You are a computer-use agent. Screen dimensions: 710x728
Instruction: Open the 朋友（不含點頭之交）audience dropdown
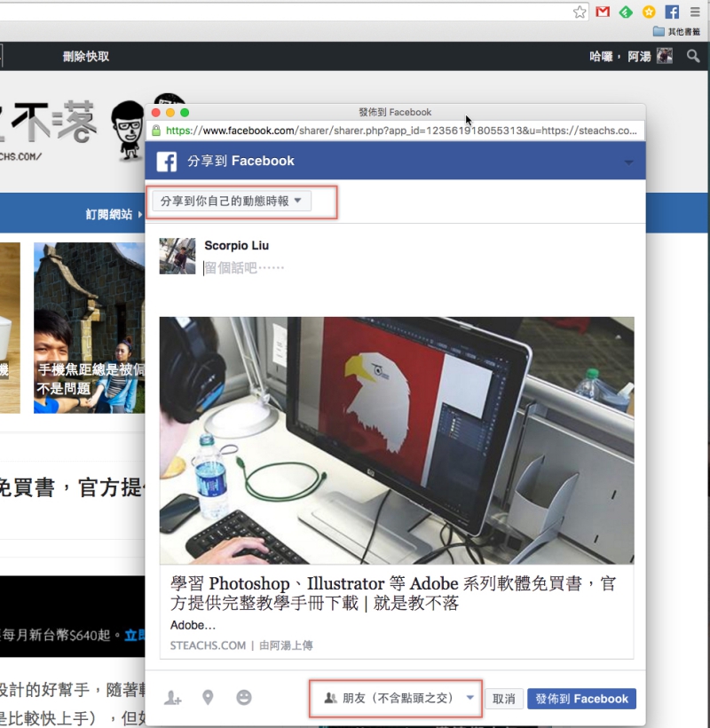(397, 699)
